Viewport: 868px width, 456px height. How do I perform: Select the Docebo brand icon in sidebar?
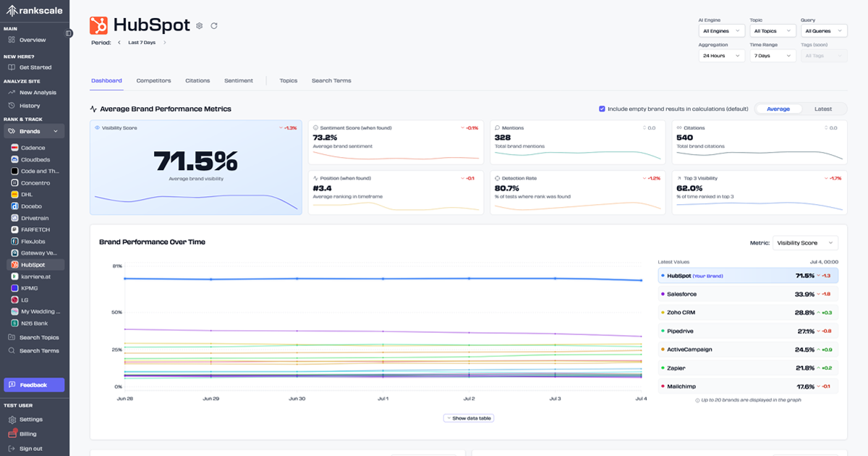pos(13,206)
